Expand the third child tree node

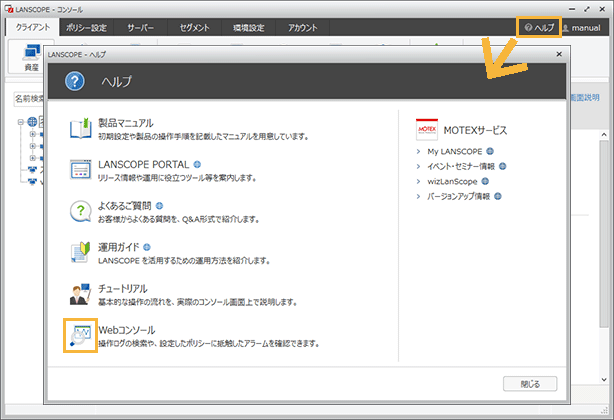coord(33,158)
